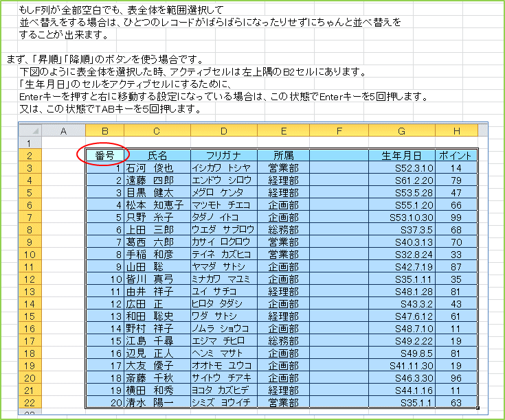The height and width of the screenshot is (420, 505).
Task: Select row 10 header
Action: (30, 254)
